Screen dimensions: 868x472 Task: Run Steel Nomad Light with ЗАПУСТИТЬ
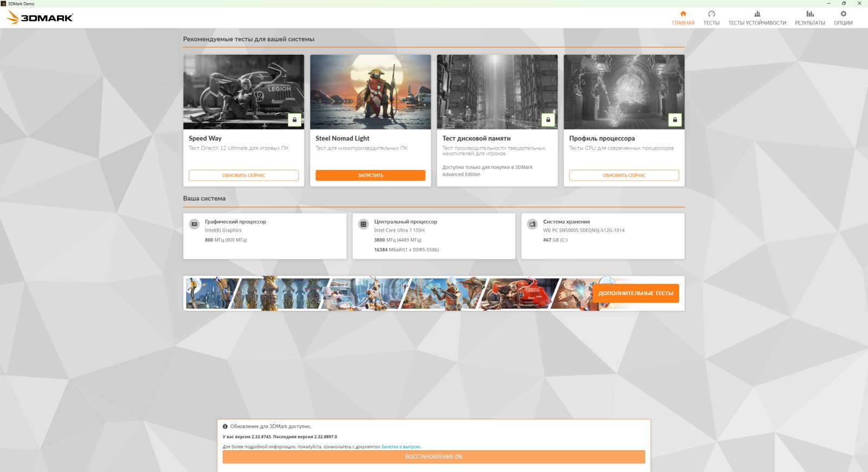click(371, 175)
